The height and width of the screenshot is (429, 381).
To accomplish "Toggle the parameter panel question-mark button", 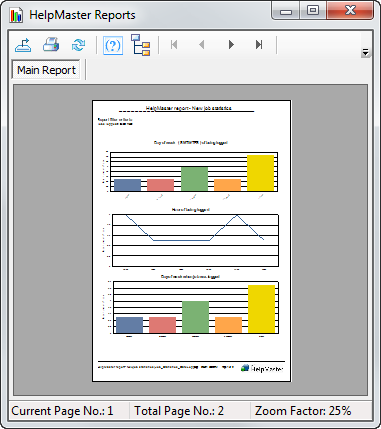I will click(x=113, y=45).
